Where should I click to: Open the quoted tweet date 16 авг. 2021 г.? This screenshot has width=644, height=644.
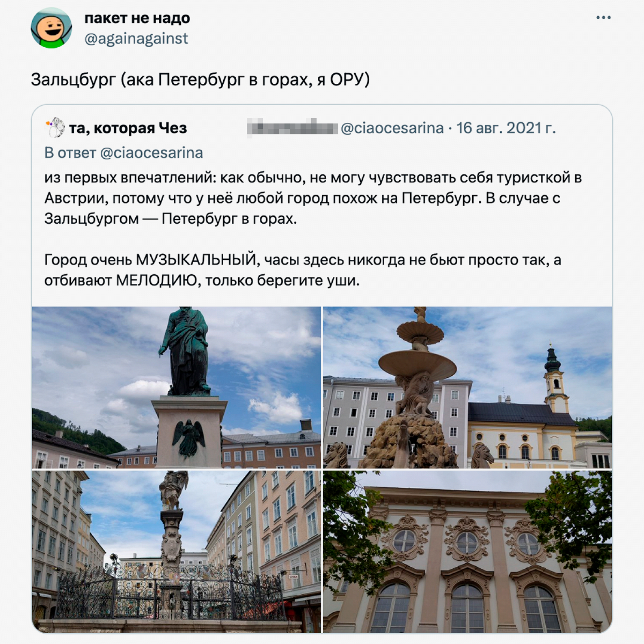point(506,128)
